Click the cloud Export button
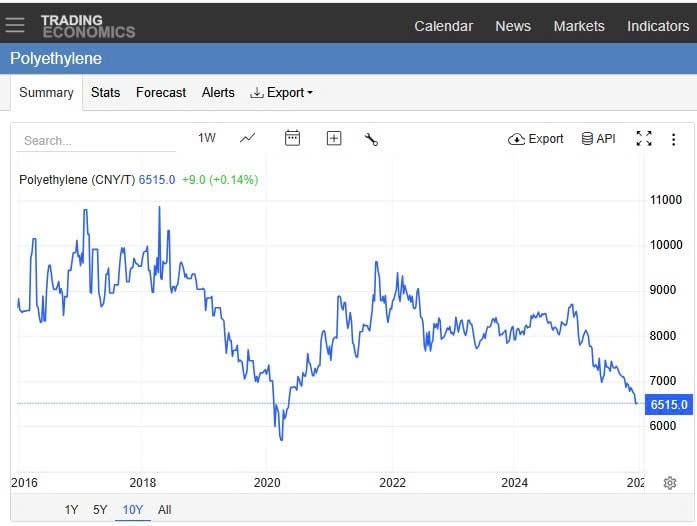Image resolution: width=697 pixels, height=526 pixels. pyautogui.click(x=536, y=139)
